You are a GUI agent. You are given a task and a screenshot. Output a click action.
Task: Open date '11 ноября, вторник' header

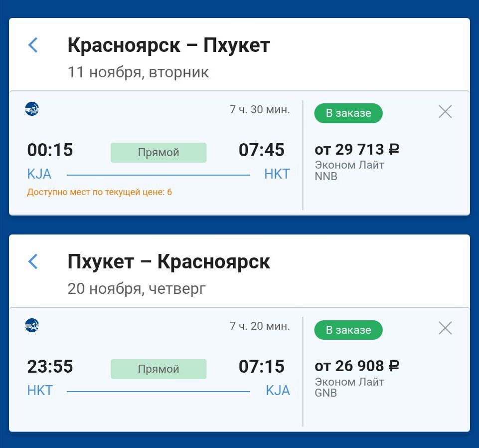click(x=138, y=72)
